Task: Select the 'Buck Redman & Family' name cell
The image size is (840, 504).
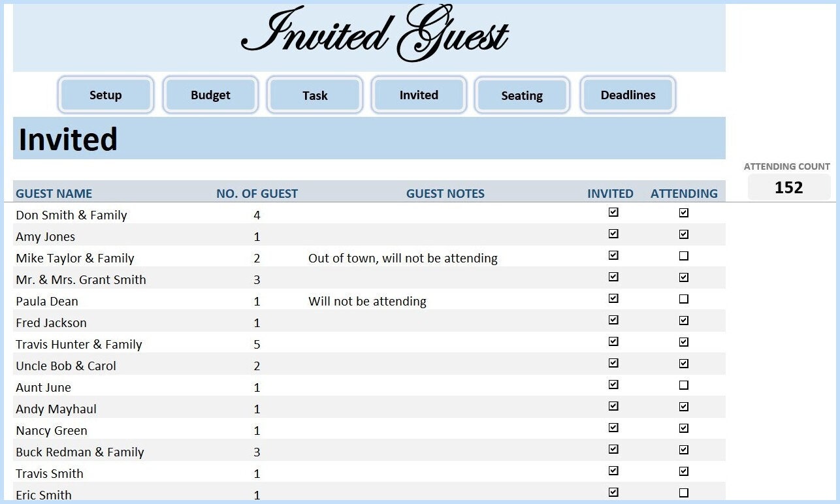Action: (80, 452)
